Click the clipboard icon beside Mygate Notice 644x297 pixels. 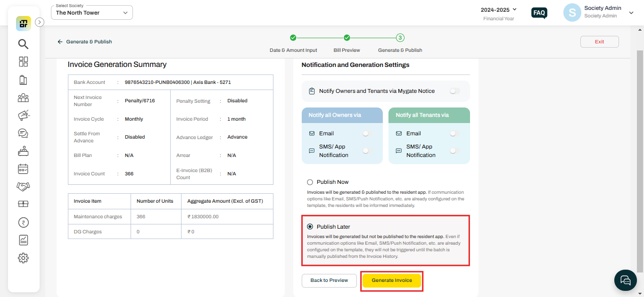pyautogui.click(x=312, y=91)
